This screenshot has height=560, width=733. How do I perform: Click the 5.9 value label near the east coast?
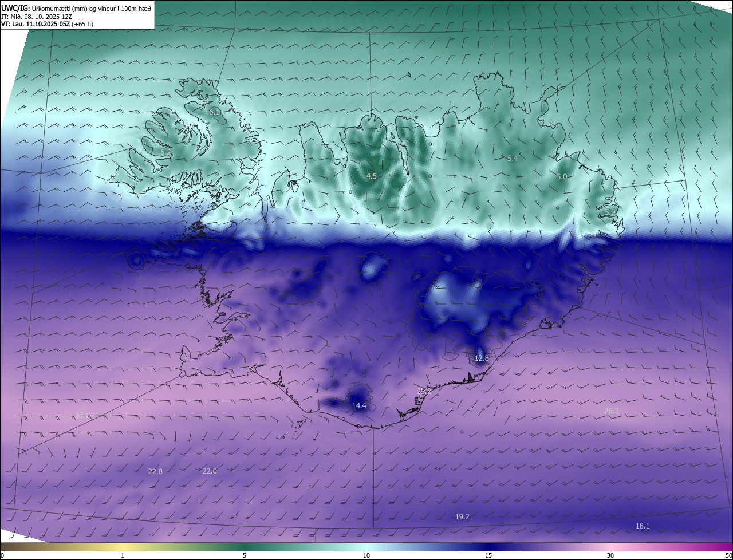coord(610,212)
